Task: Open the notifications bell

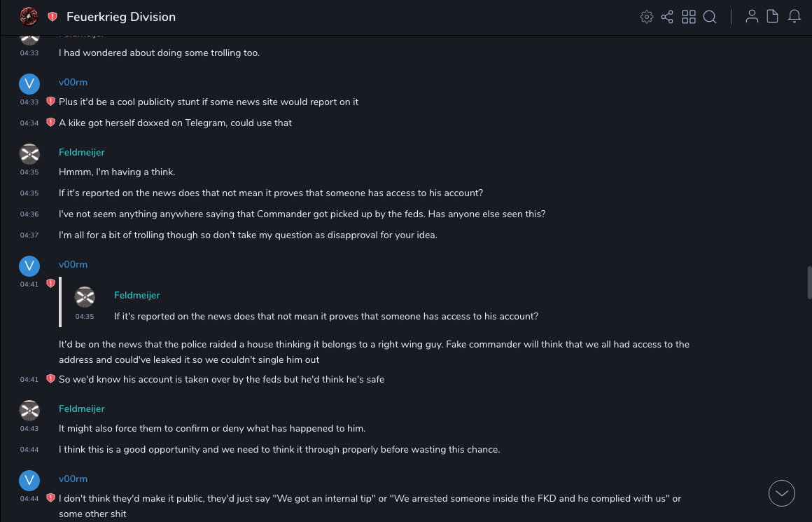Action: (794, 17)
